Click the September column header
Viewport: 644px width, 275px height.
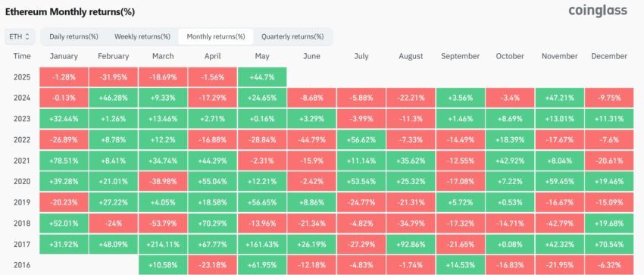pos(461,56)
